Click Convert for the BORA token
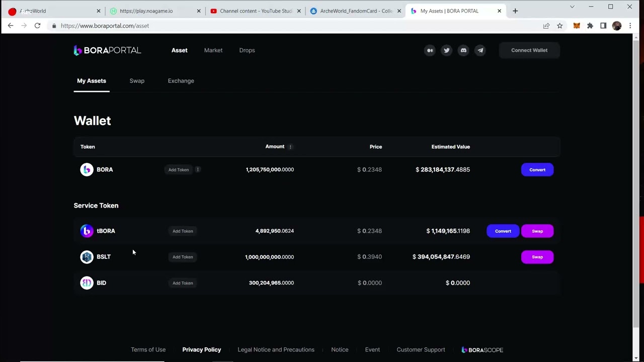Viewport: 644px width, 362px height. [x=537, y=170]
